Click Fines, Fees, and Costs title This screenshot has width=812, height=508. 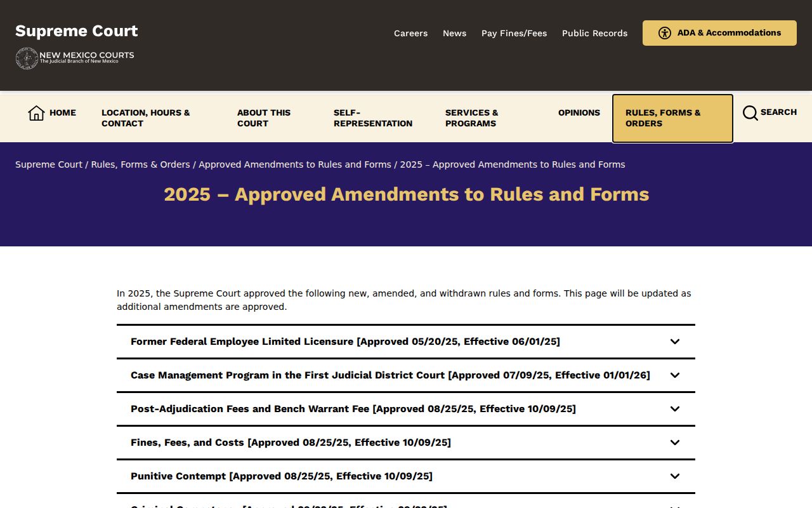point(291,443)
